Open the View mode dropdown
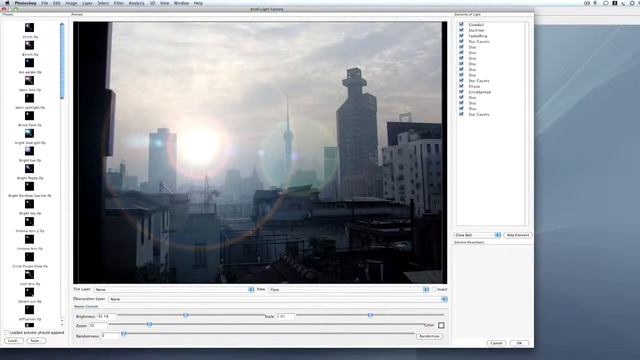The height and width of the screenshot is (360, 640). click(x=349, y=289)
